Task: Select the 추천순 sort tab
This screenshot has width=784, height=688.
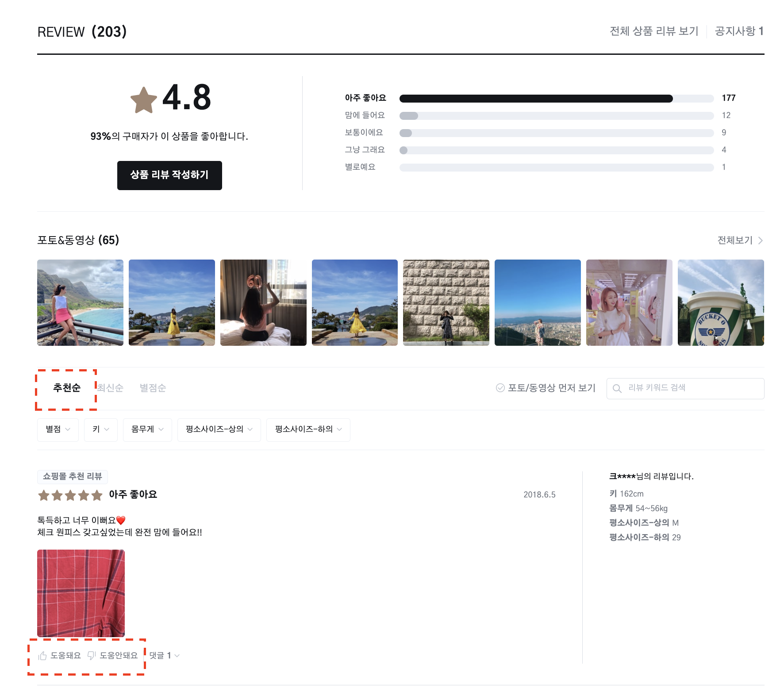Action: click(x=67, y=388)
